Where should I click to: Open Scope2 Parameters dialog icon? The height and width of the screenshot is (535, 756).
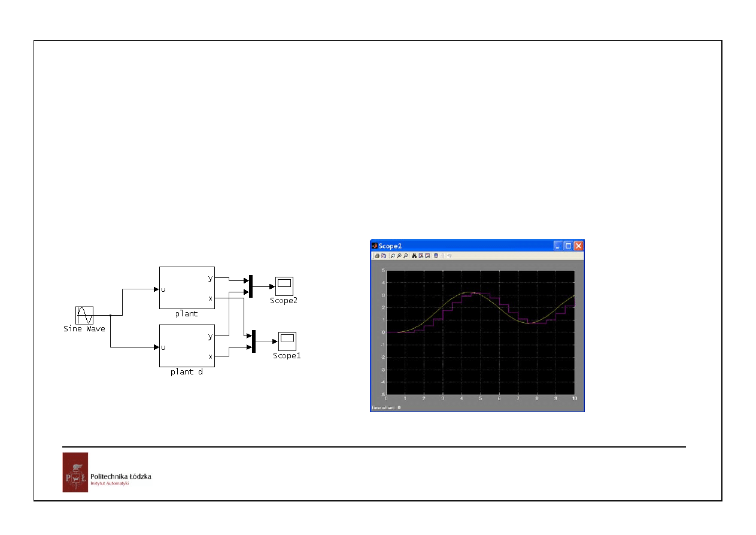click(383, 256)
